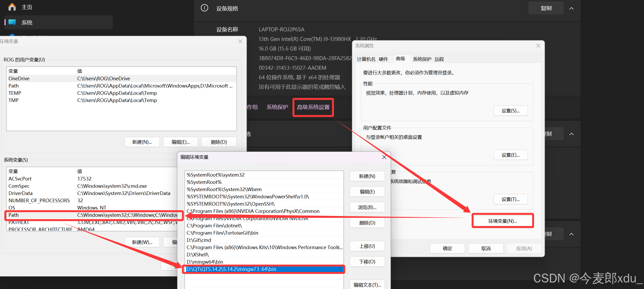Collapse the bottom section chevron
644x289 pixels.
coord(572,234)
